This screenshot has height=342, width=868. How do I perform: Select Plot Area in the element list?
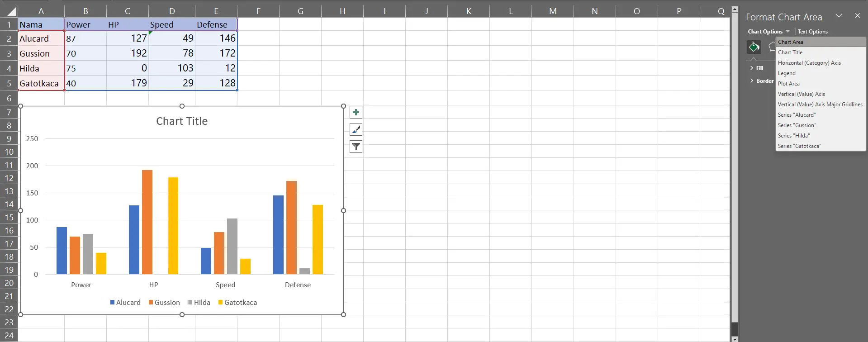821,84
